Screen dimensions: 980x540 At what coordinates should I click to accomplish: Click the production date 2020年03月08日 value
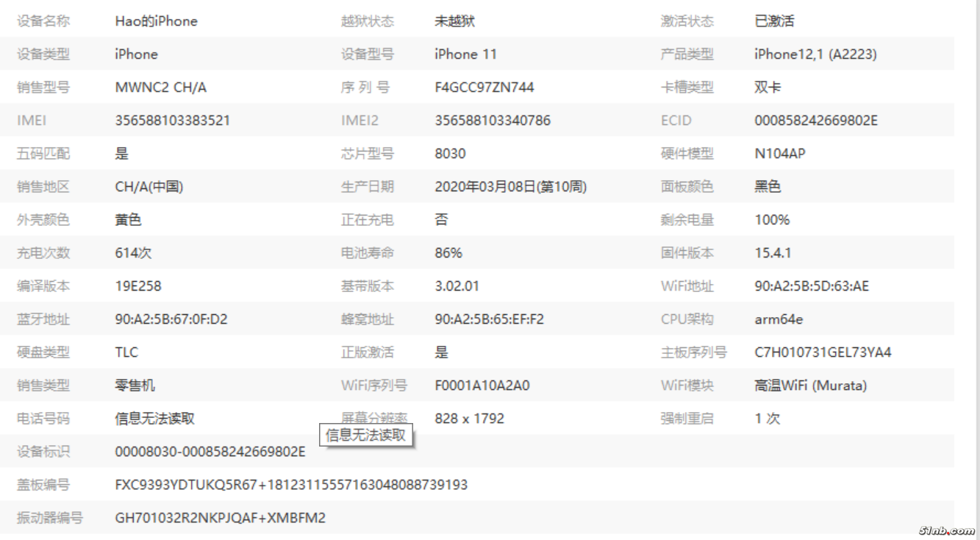[x=510, y=187]
